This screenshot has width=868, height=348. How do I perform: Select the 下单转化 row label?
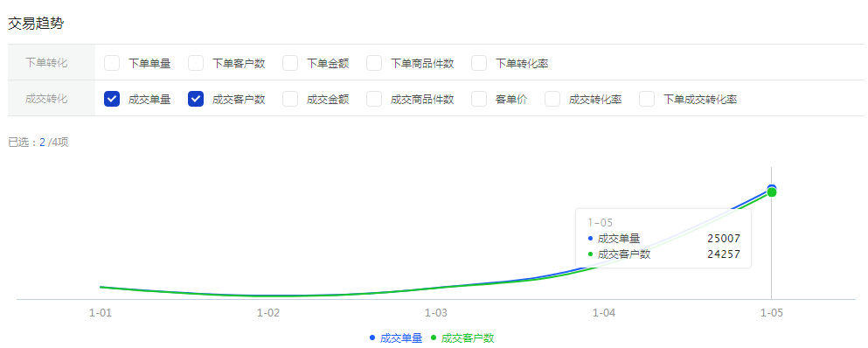[46, 63]
